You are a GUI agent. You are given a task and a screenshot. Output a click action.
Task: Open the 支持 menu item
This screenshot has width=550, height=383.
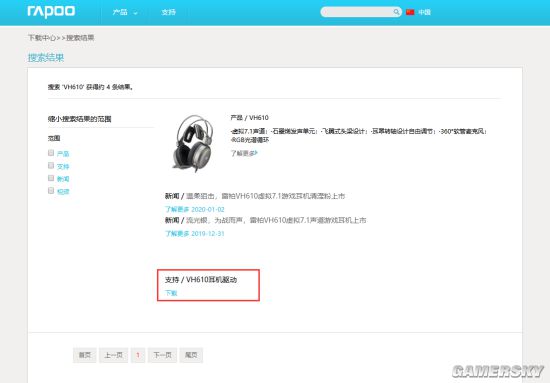(x=168, y=12)
